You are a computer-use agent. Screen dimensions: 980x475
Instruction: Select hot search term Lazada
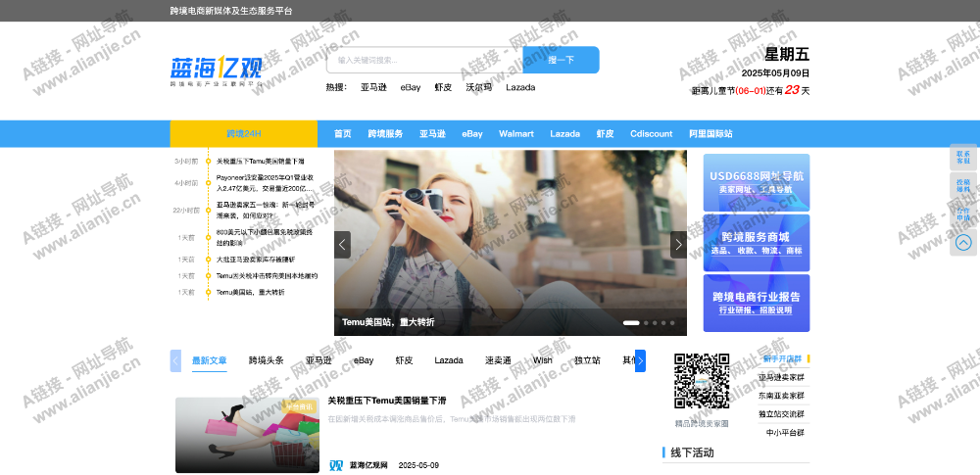520,87
